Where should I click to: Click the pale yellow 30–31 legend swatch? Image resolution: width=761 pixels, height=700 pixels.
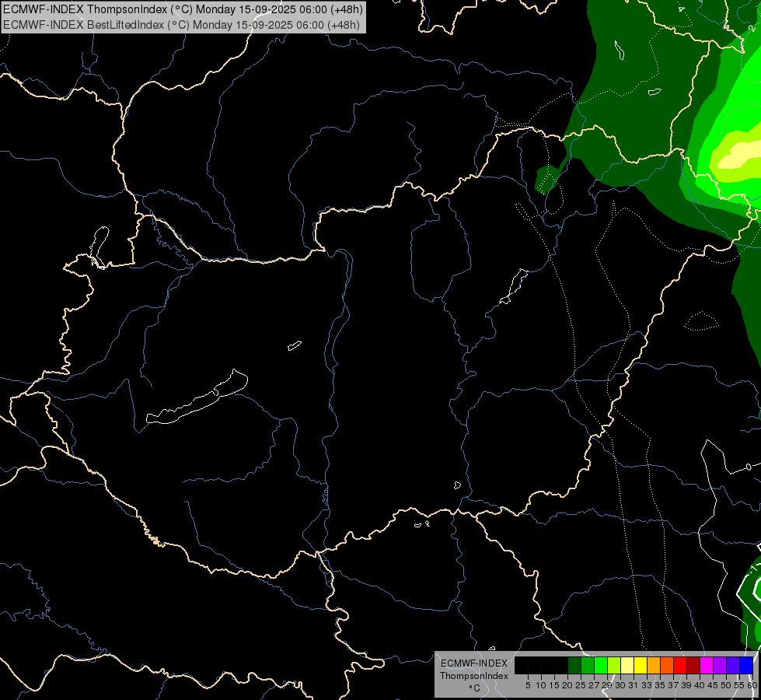[627, 665]
